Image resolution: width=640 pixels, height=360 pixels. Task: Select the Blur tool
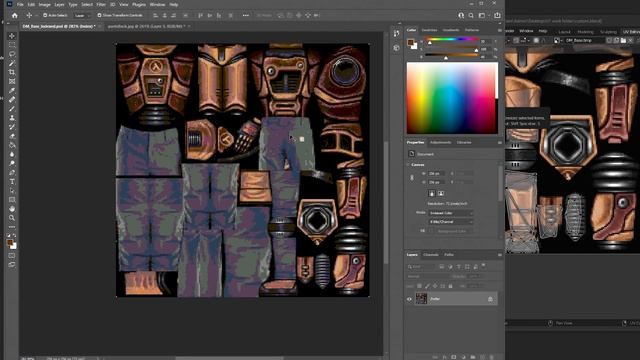[12, 154]
